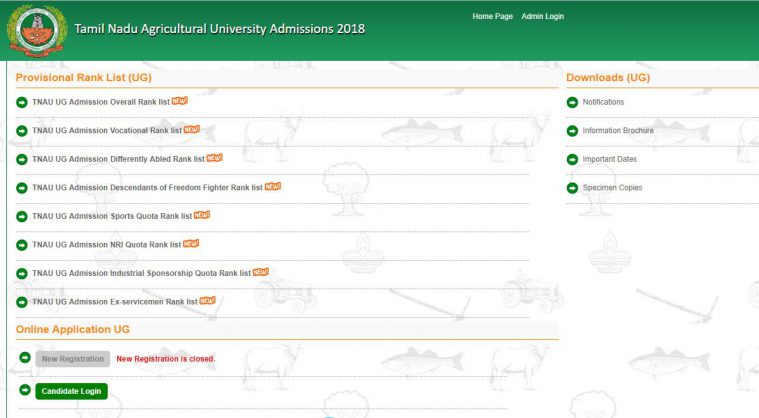Click the Provisional Rank List (UG) heading
Screen dimensions: 759x418
(x=83, y=77)
